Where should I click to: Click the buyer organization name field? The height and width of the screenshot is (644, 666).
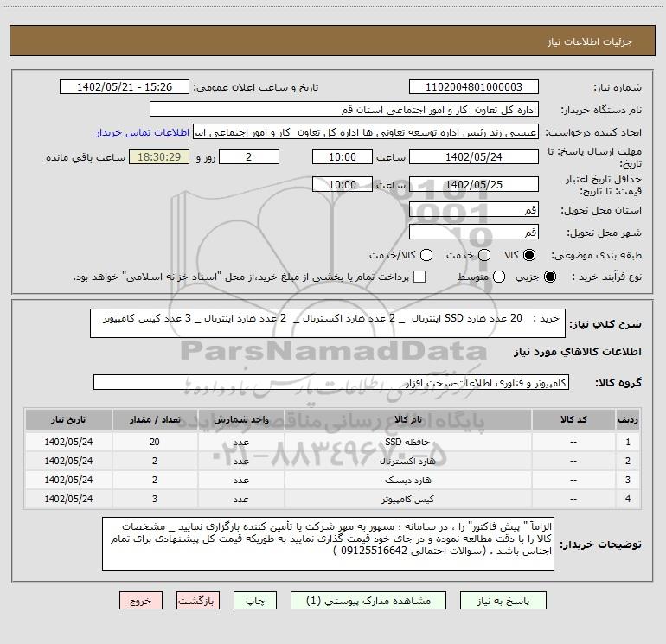(x=344, y=110)
